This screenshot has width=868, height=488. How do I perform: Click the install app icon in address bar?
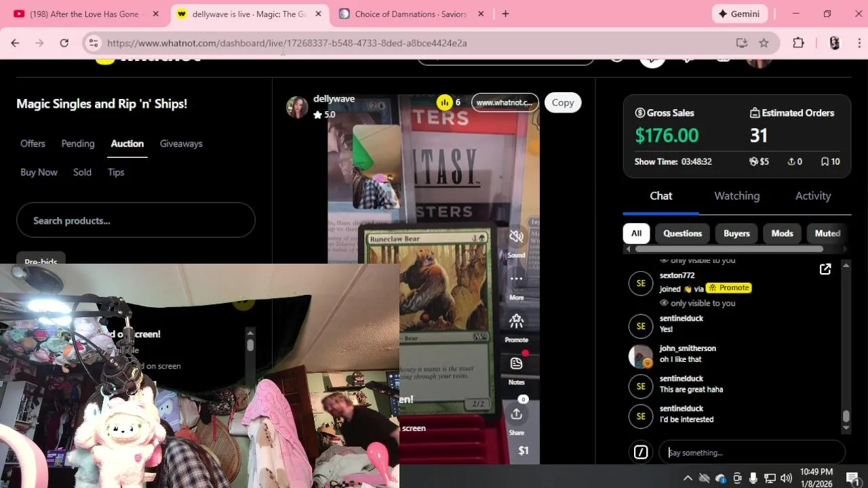tap(742, 43)
